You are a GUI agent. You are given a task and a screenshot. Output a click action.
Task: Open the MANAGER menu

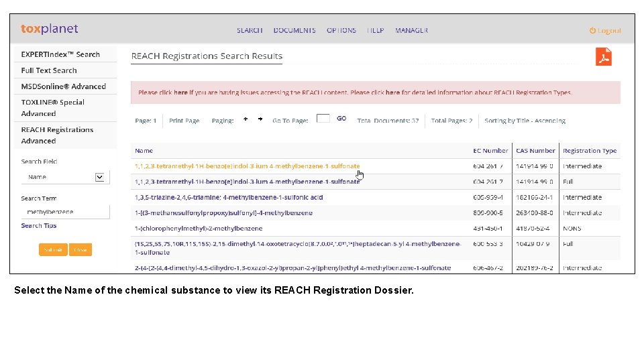pos(411,30)
